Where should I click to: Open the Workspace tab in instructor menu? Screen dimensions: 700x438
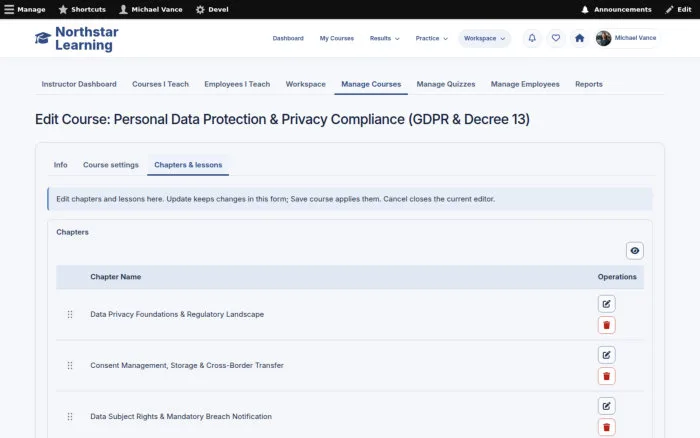305,84
